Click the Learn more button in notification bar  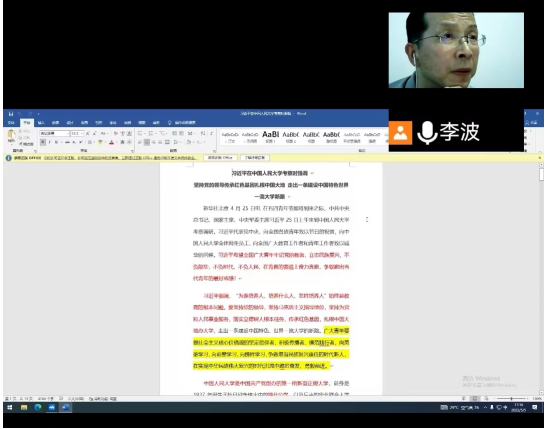(x=255, y=158)
